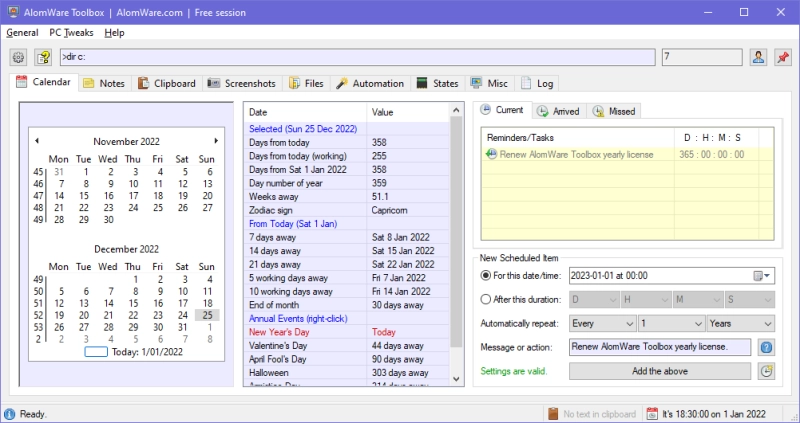Image resolution: width=800 pixels, height=423 pixels.
Task: Toggle the red pin always-on-top icon
Action: [783, 57]
